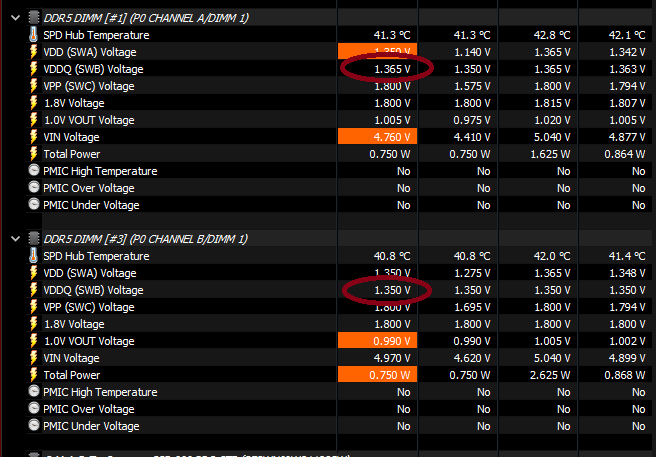Viewport: 656px width, 457px height.
Task: Collapse the DDR5 DIMM [#1] section chevron
Action: click(x=15, y=18)
